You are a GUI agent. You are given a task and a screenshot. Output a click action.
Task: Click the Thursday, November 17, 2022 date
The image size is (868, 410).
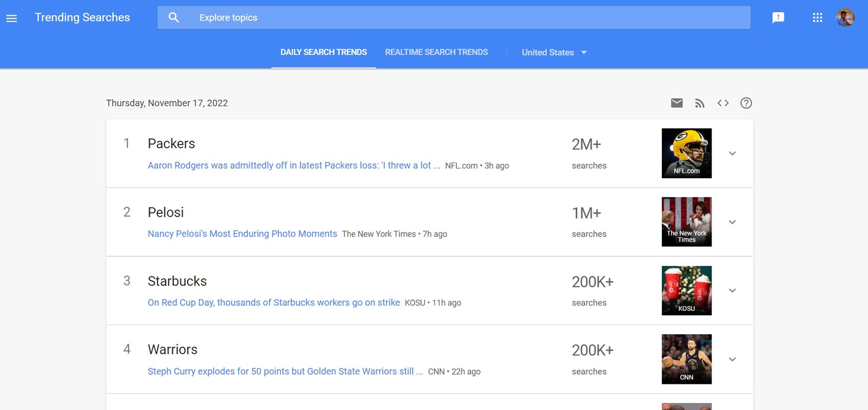pos(167,103)
